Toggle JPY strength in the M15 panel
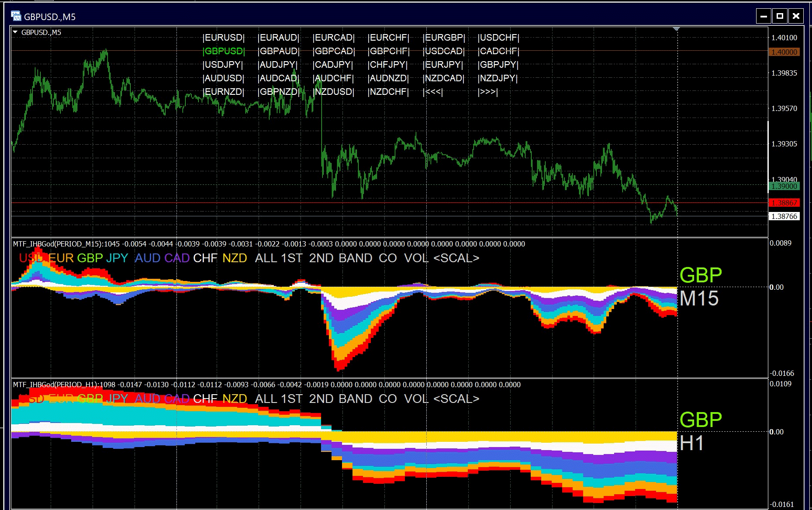The width and height of the screenshot is (812, 510). [117, 258]
